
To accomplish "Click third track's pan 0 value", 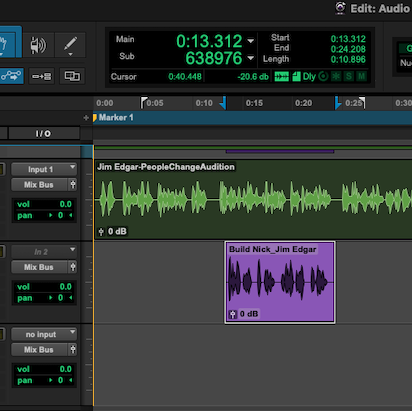I will (60, 380).
